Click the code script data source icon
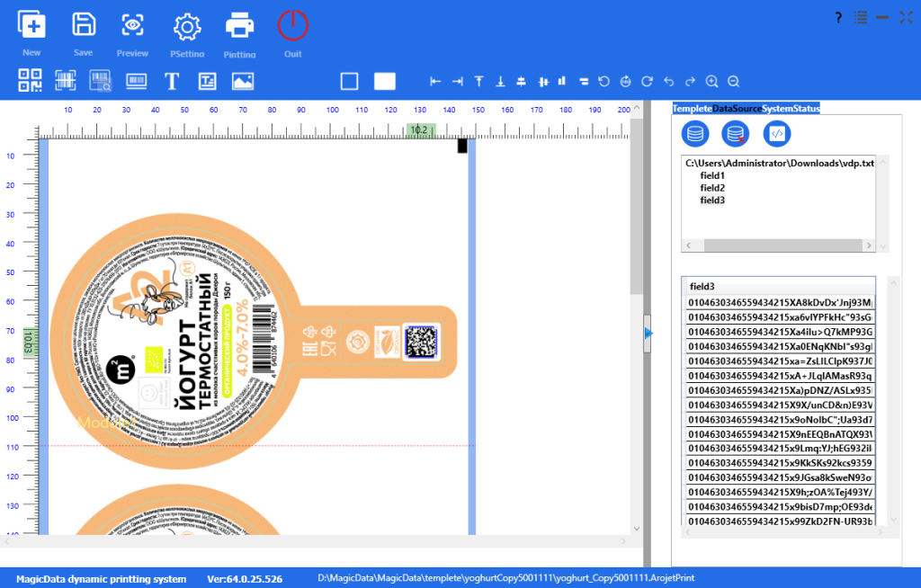Viewport: 921px width, 588px height. pyautogui.click(x=776, y=134)
